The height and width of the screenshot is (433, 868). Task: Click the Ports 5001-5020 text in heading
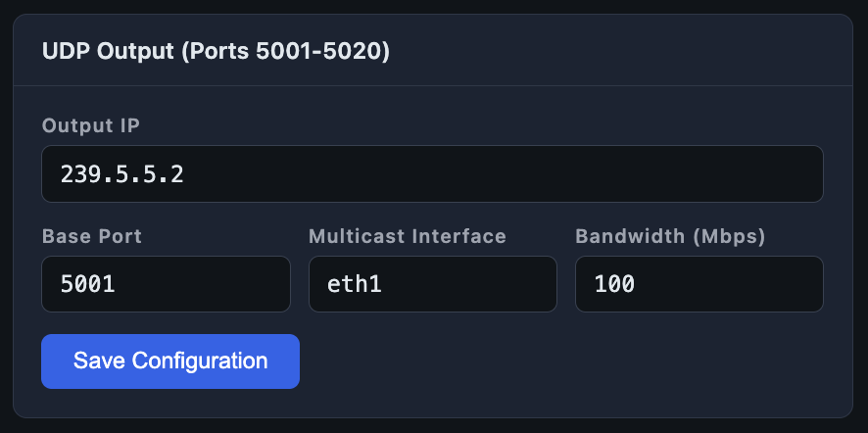[283, 52]
